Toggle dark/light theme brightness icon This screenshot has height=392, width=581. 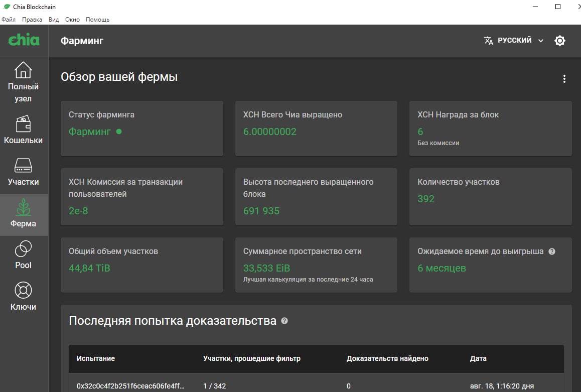tap(559, 40)
